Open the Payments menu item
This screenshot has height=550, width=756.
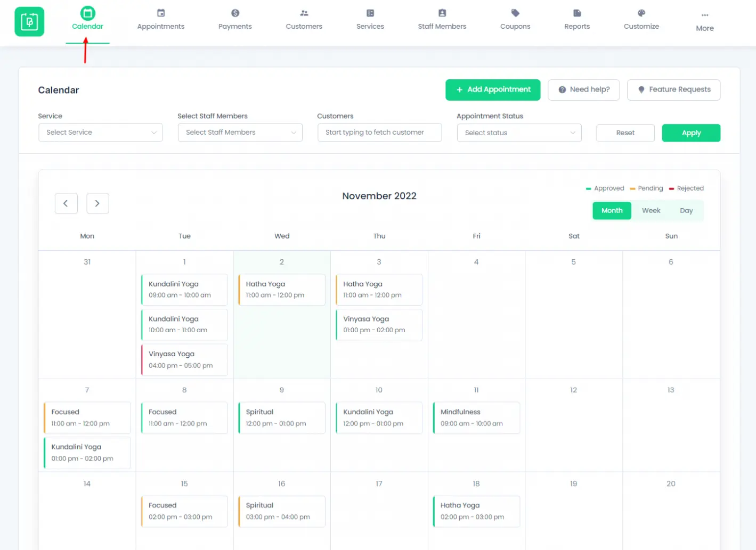pos(235,26)
